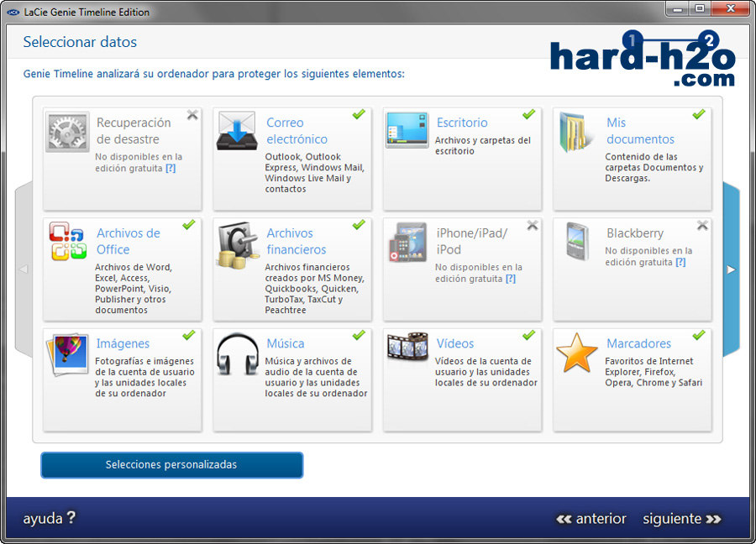Click the Seleccionar datos heading

tap(80, 42)
